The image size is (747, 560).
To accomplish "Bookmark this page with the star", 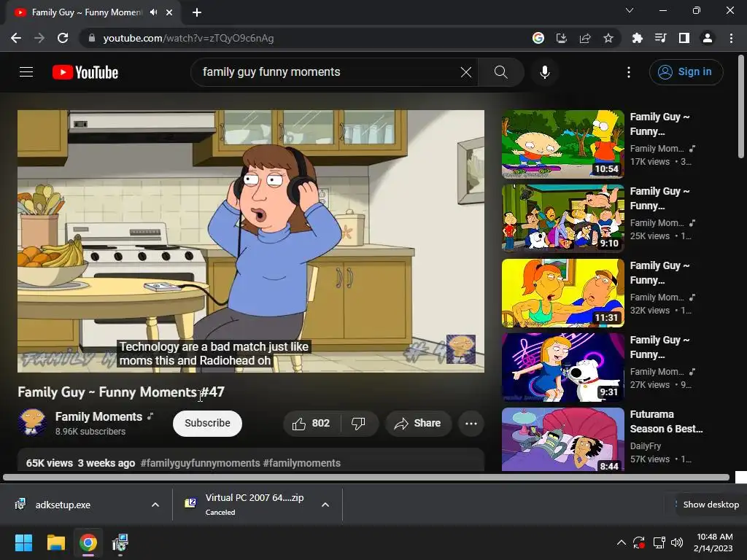I will pyautogui.click(x=608, y=38).
